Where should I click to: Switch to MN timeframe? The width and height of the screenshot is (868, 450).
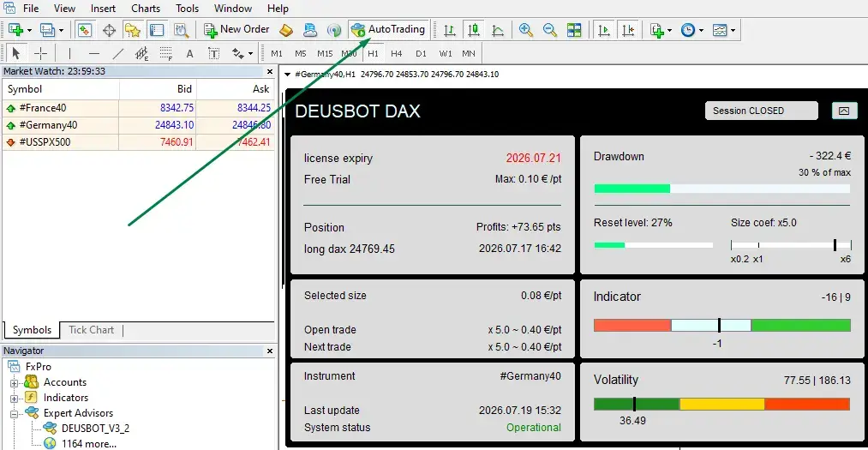click(469, 53)
